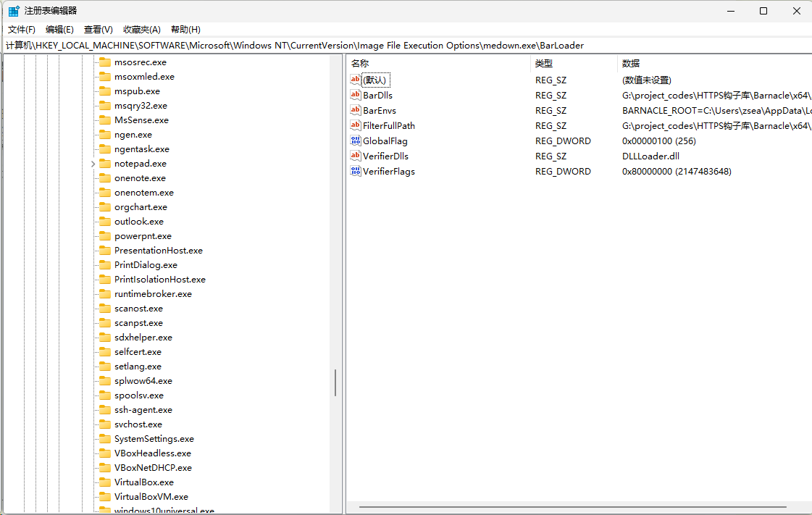Click folder icon of MsSense.exe key
The height and width of the screenshot is (515, 812).
coord(105,120)
